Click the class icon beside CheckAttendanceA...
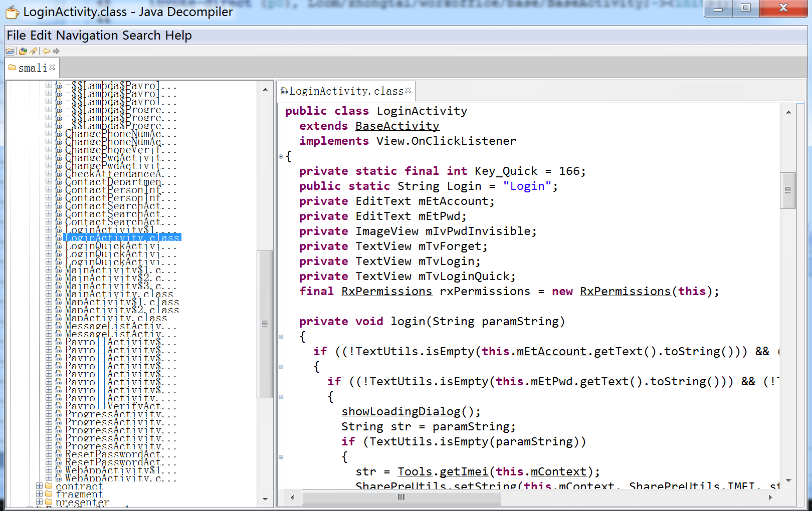This screenshot has height=511, width=812. click(59, 173)
